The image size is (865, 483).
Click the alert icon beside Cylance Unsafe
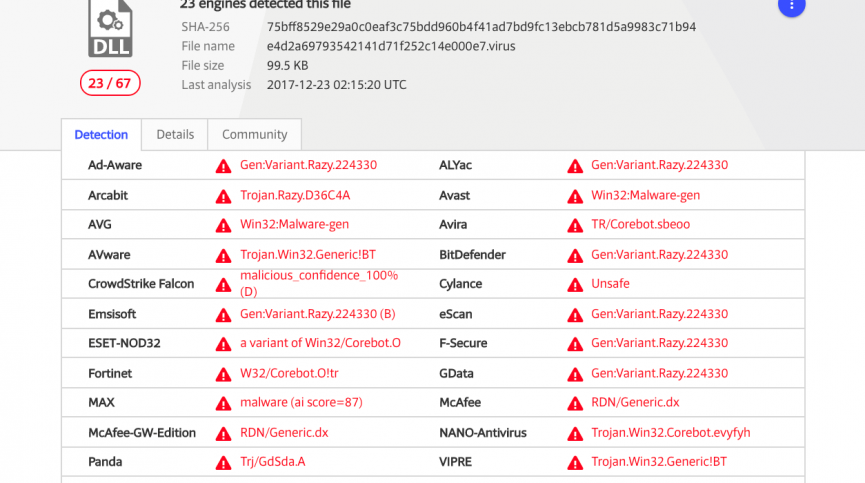[x=575, y=284]
